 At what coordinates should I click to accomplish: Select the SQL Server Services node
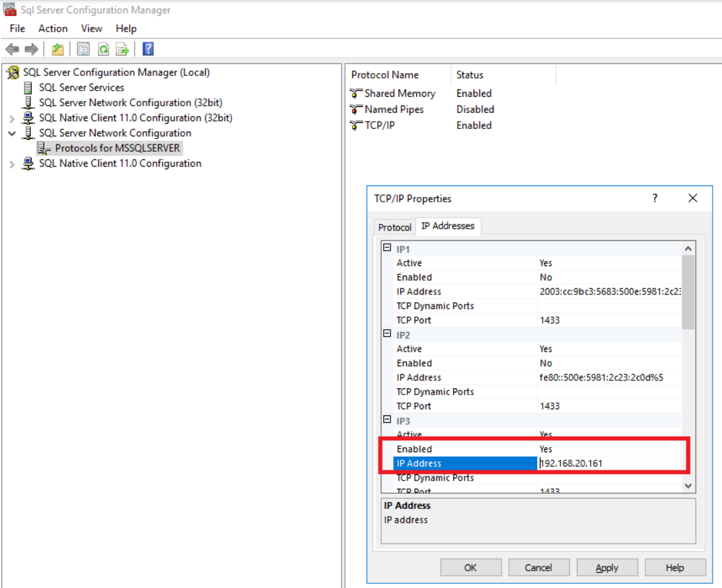click(81, 87)
